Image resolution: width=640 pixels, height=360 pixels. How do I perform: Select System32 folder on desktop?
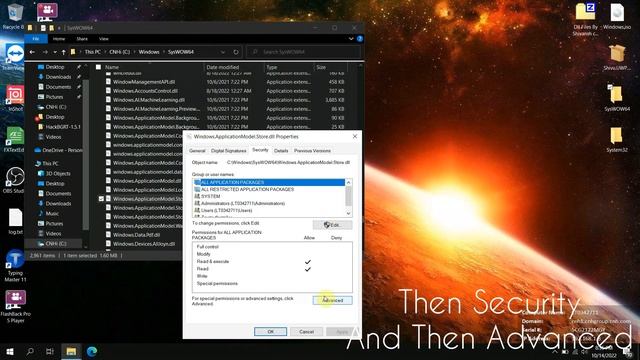click(x=616, y=140)
